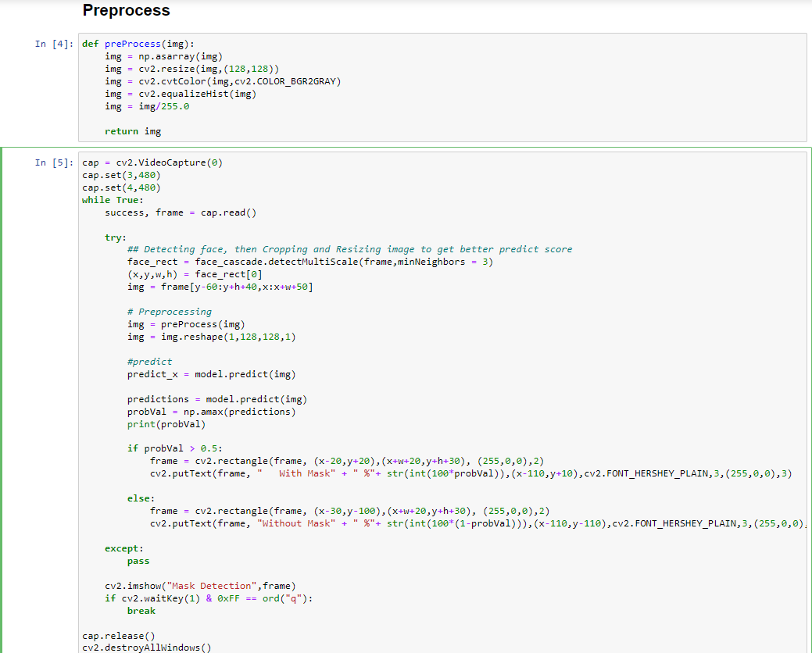Click the "predict_x = model.predict(img)" line

(x=211, y=374)
